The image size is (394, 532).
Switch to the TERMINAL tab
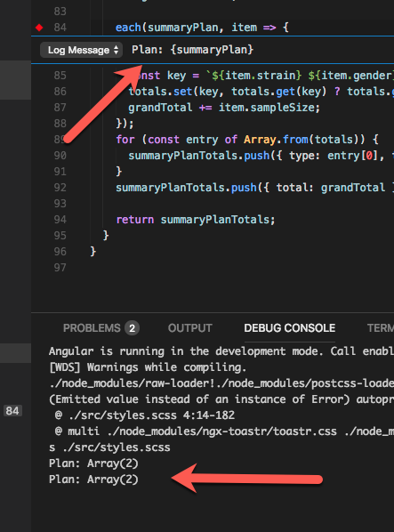click(x=381, y=328)
